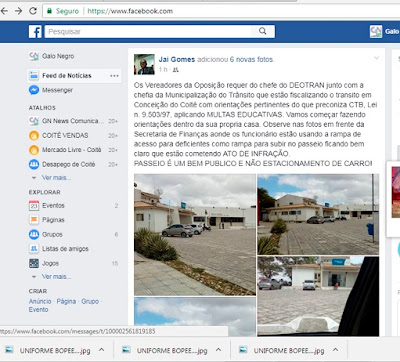
Task: Open Mercado Livre - Coité shortcut
Action: point(72,150)
